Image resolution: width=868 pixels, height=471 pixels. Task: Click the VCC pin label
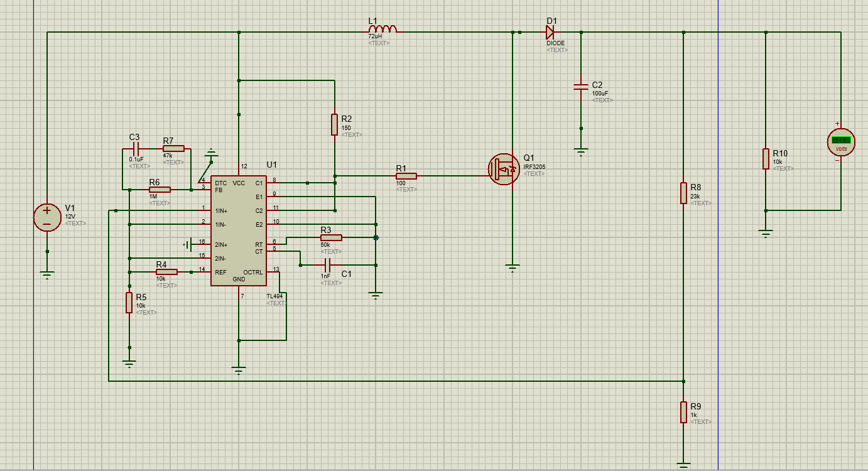pos(239,183)
